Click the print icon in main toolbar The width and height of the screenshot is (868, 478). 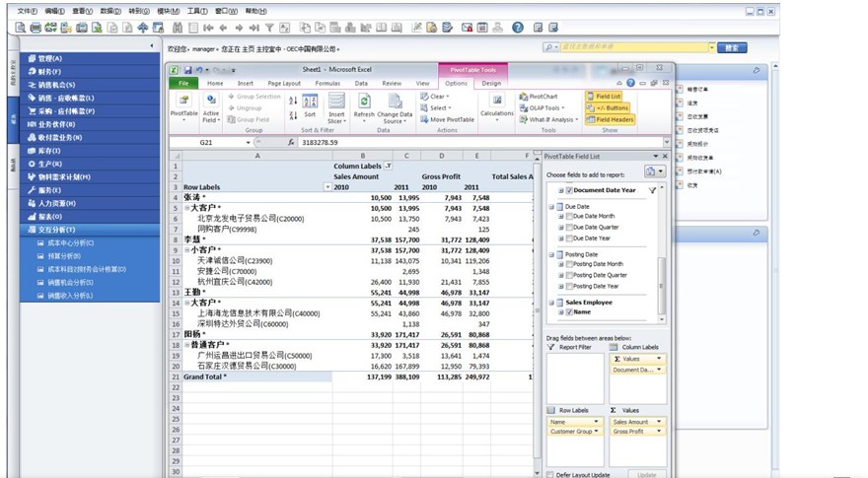coord(36,28)
